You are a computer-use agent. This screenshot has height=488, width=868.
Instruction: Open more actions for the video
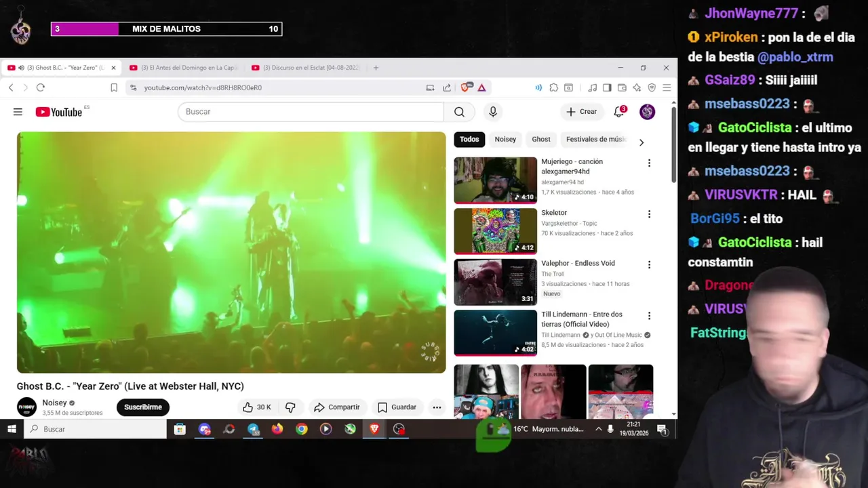coord(437,407)
